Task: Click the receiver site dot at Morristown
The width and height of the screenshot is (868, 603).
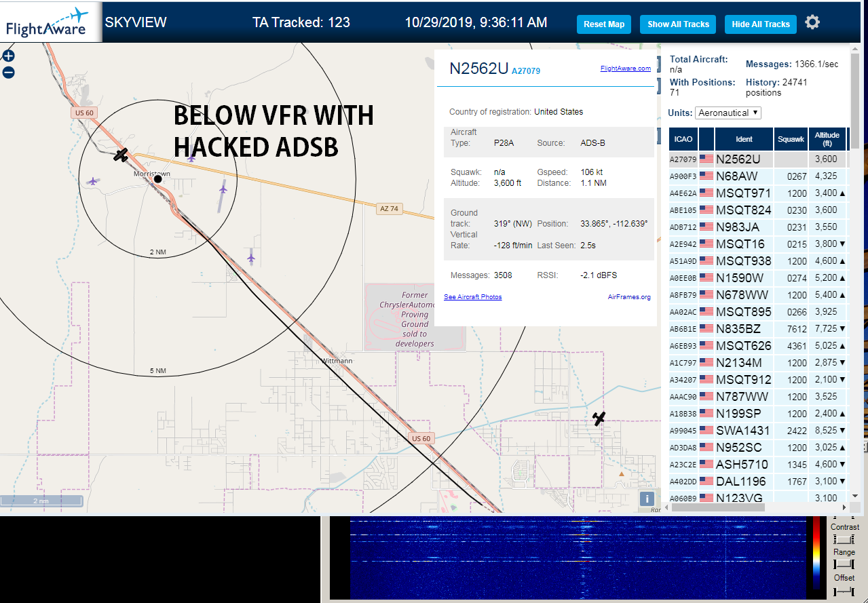Action: (x=158, y=178)
